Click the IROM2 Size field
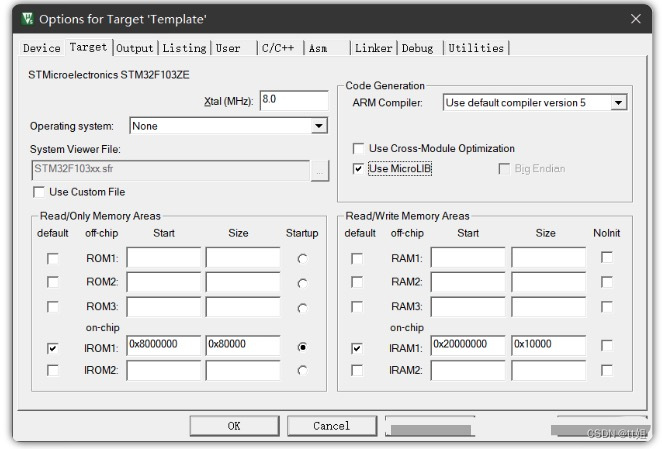The height and width of the screenshot is (449, 662). (x=243, y=370)
